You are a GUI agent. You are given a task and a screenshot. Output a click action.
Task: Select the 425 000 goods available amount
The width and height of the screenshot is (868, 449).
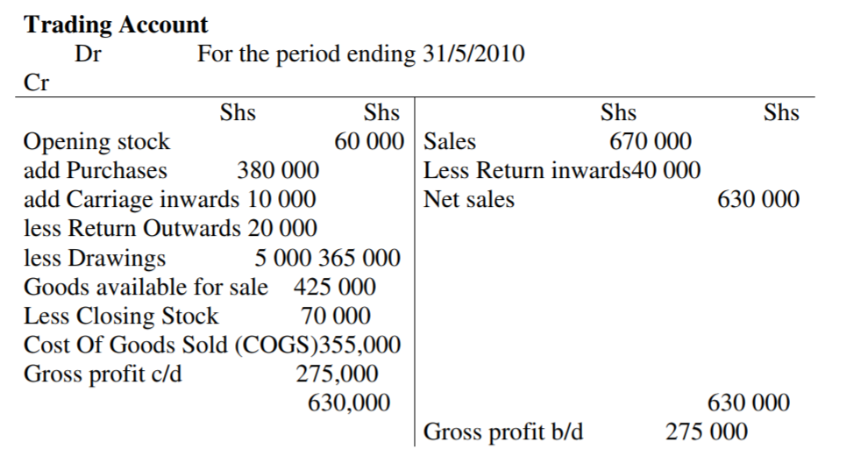click(335, 287)
